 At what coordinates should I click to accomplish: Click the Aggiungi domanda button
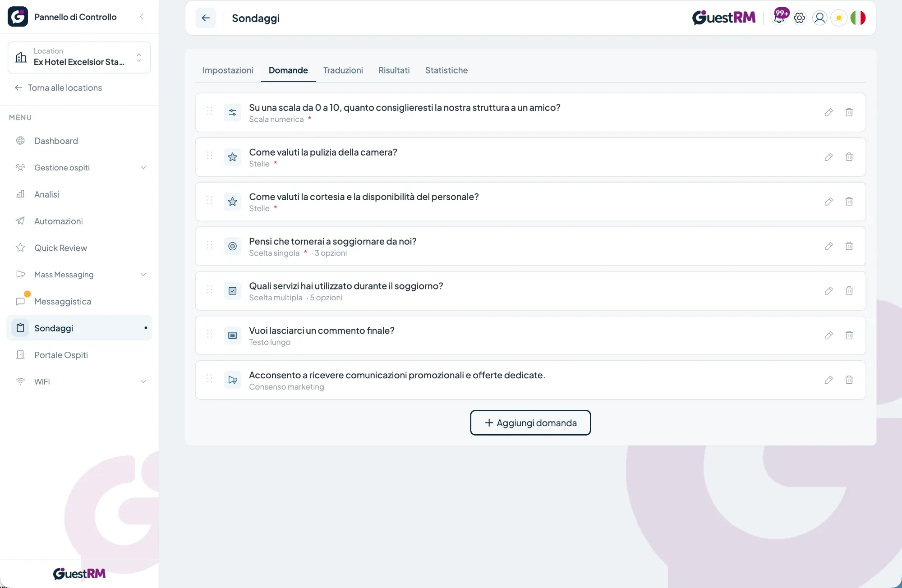tap(530, 423)
